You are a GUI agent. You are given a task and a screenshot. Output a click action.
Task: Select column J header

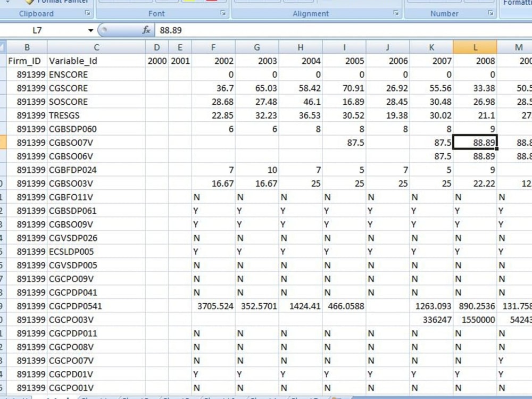point(388,47)
